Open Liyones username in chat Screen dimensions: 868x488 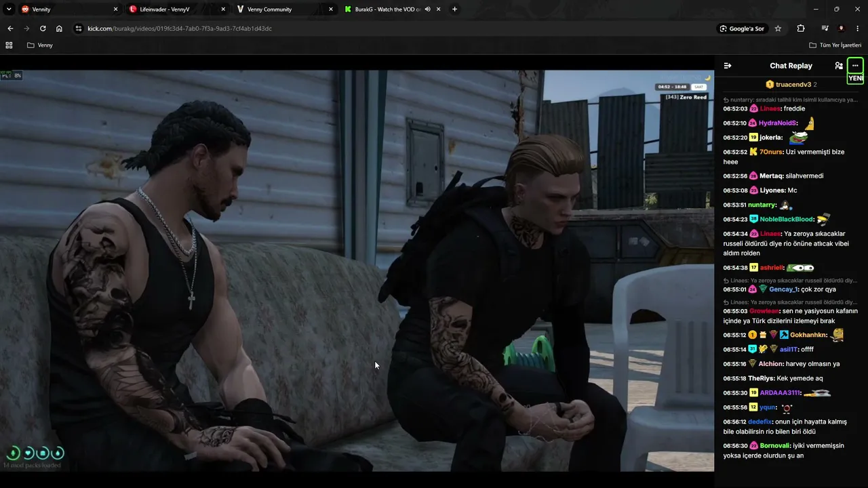tap(772, 190)
